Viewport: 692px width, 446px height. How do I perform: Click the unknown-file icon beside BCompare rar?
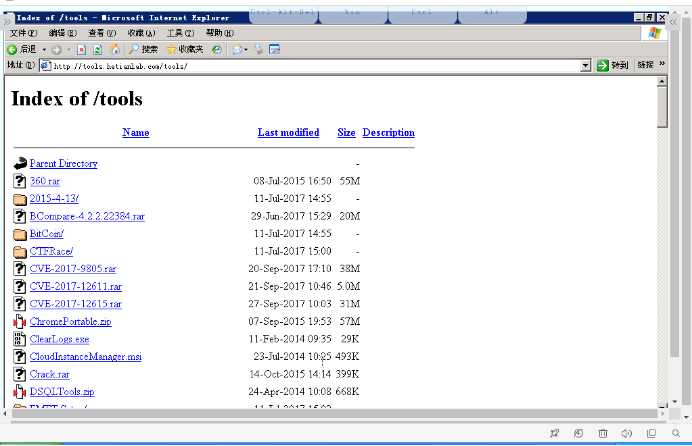point(20,216)
